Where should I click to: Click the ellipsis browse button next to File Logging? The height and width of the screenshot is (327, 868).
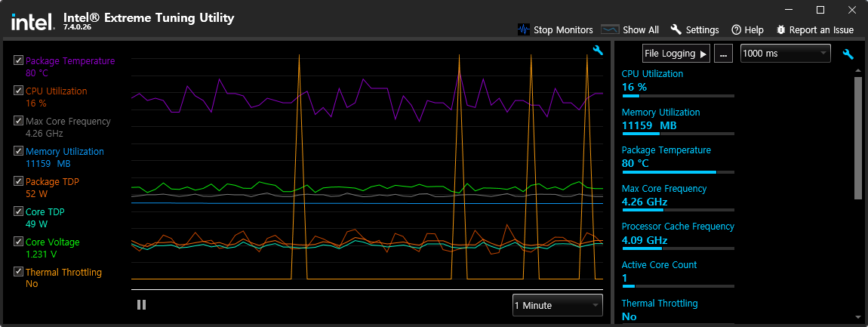tap(724, 54)
